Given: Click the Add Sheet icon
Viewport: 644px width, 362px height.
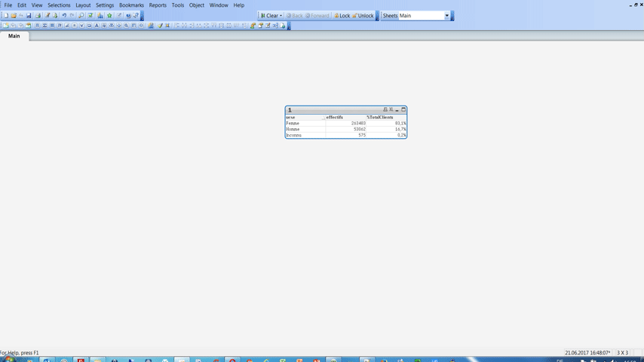Looking at the screenshot, I should 6,26.
